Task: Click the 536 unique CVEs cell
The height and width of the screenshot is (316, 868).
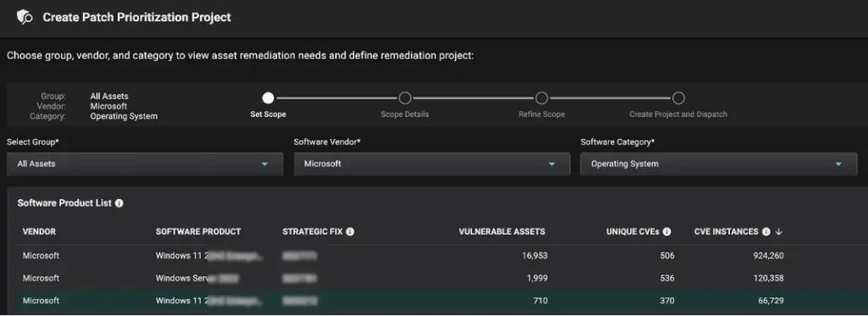Action: (667, 279)
